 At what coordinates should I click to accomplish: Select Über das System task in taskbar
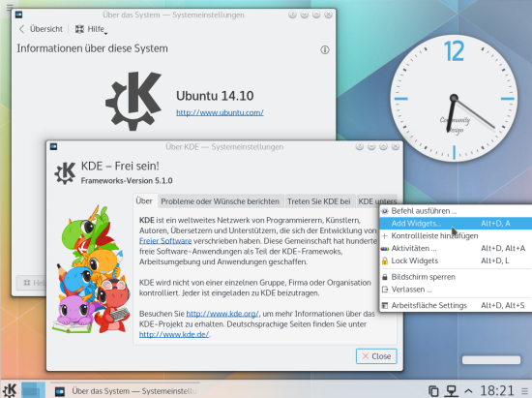[x=126, y=391]
